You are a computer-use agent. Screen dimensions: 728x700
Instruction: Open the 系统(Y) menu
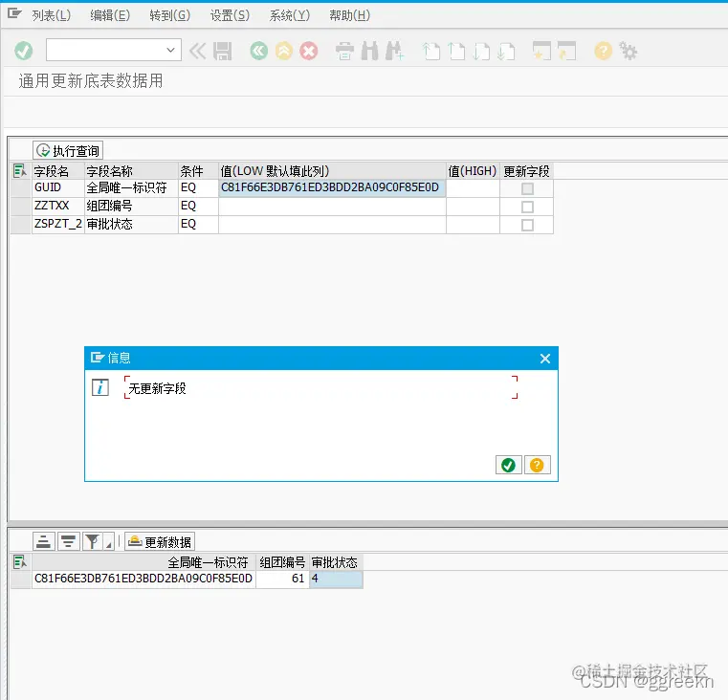coord(289,16)
